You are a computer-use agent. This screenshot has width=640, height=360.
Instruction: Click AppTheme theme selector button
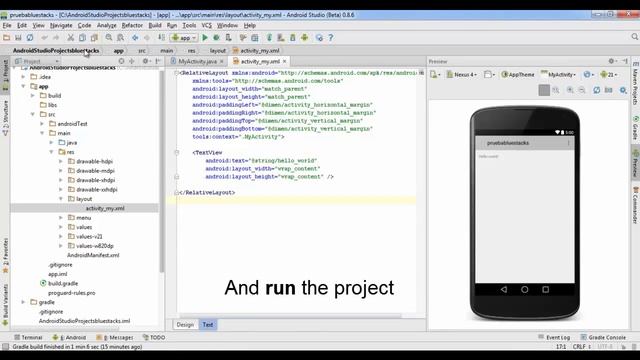pos(518,75)
